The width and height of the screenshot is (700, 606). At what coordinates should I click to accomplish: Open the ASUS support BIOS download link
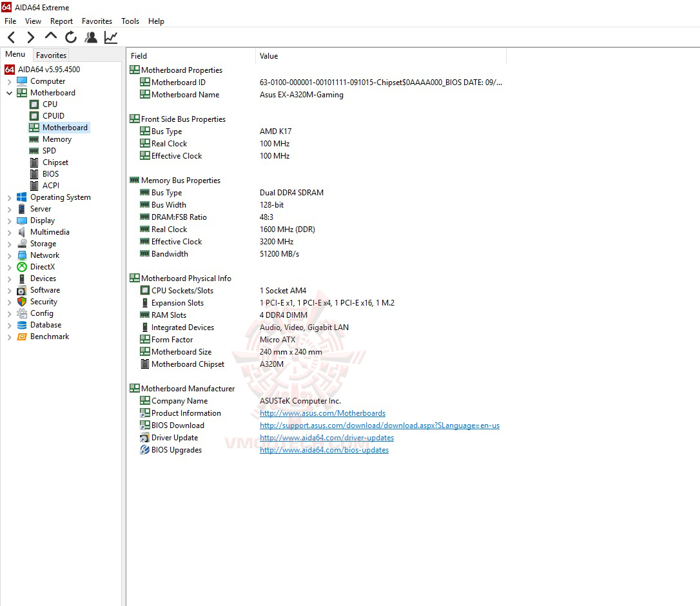[x=380, y=425]
